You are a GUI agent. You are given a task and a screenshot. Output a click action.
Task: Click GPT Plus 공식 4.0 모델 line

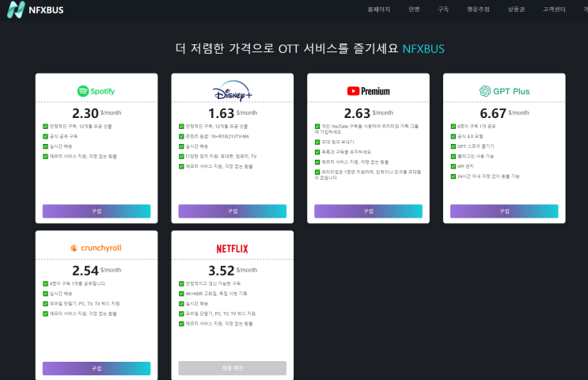tap(470, 136)
